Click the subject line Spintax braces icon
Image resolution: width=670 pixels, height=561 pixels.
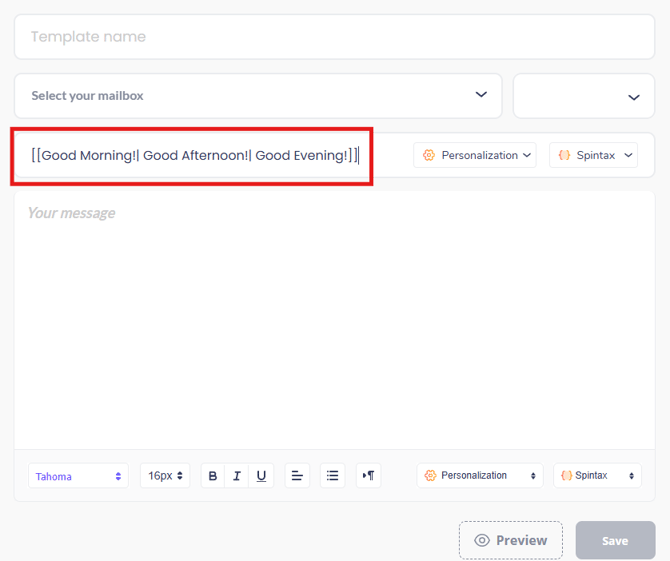click(564, 155)
